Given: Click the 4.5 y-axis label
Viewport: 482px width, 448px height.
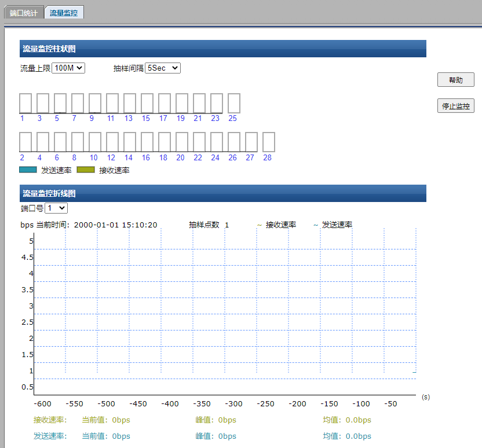Looking at the screenshot, I should pos(27,258).
